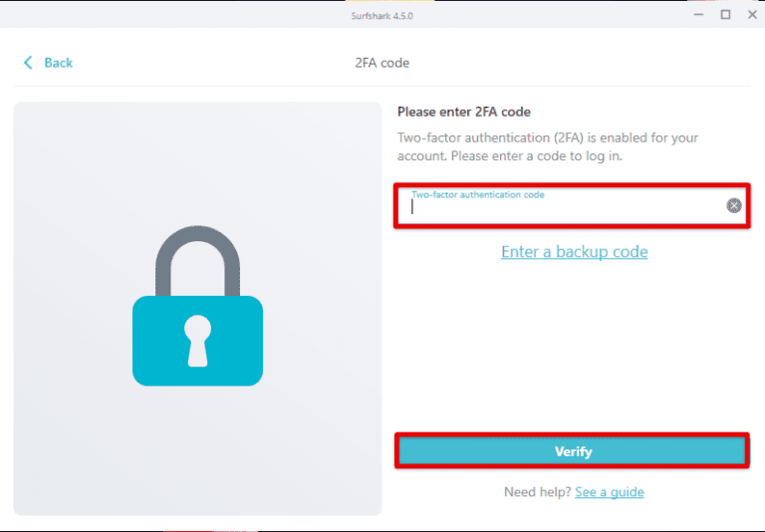Open the Enter a backup code link

[574, 252]
